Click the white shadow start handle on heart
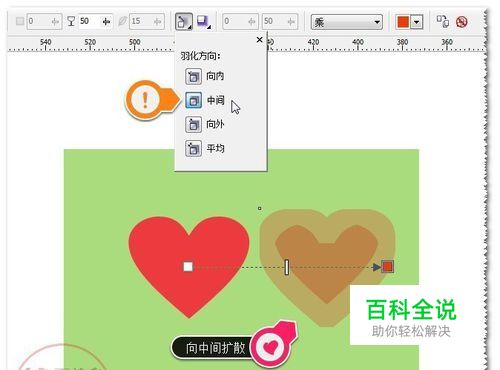 tap(188, 267)
